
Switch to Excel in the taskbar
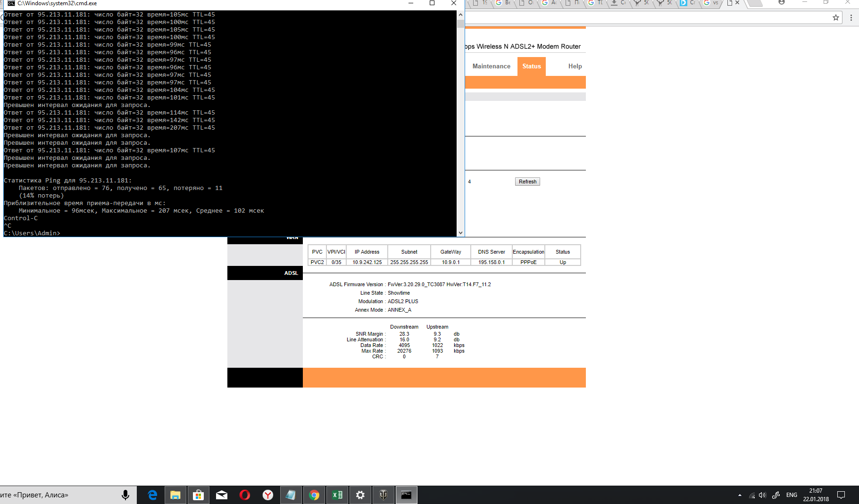tap(337, 495)
